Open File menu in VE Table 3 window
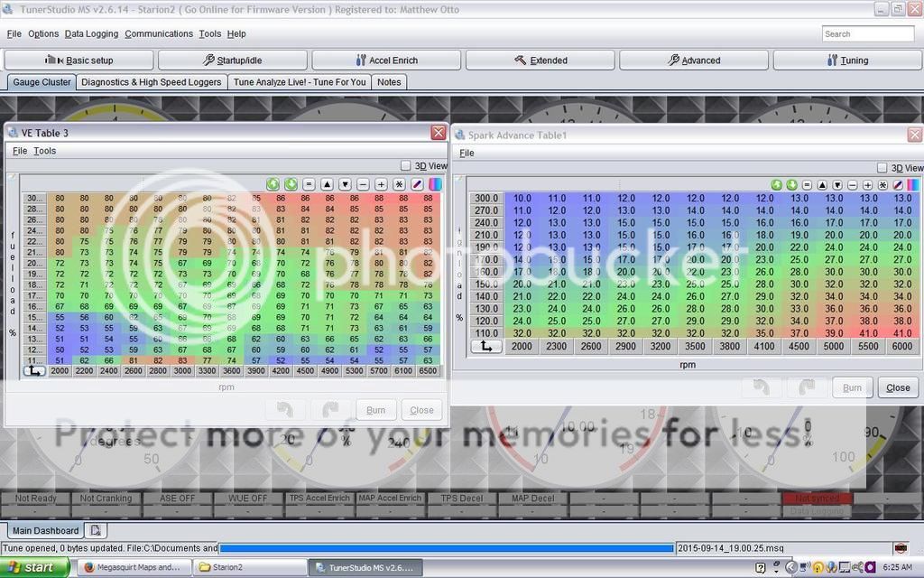Image resolution: width=924 pixels, height=578 pixels. pos(20,151)
